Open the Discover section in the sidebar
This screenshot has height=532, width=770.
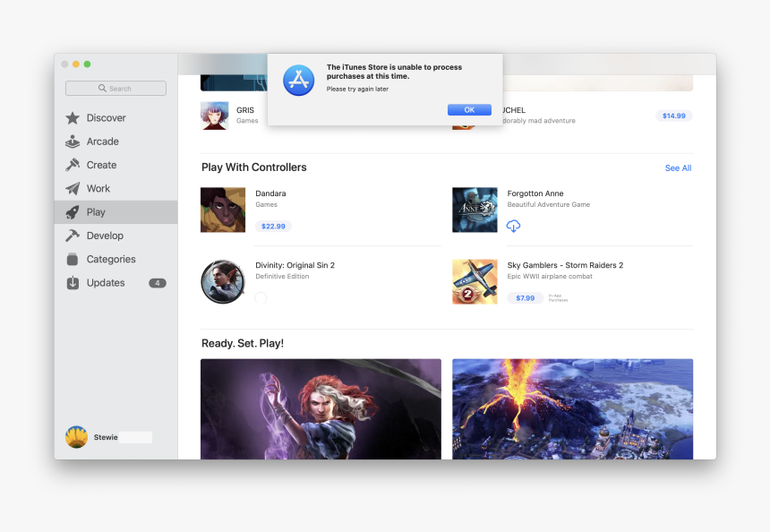point(115,118)
